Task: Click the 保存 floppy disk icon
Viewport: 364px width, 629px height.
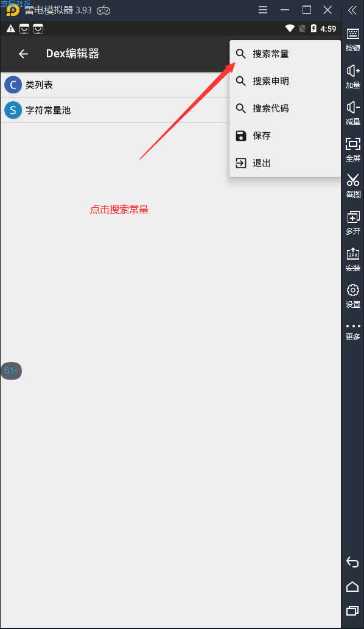Action: (240, 135)
